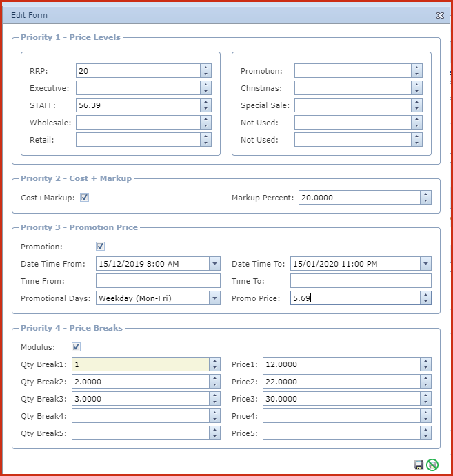This screenshot has width=453, height=476.
Task: Click the Qty Break2 field
Action: (x=141, y=382)
